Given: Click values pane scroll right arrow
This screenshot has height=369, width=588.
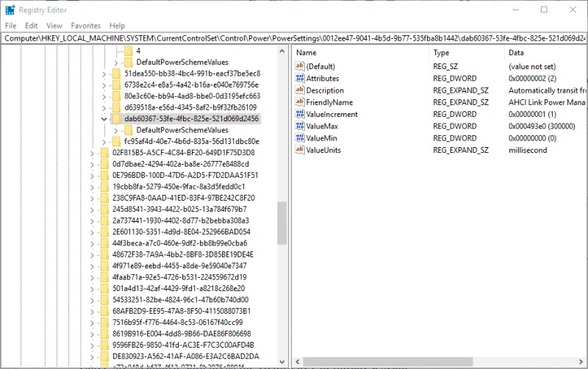Looking at the screenshot, I should (x=581, y=362).
